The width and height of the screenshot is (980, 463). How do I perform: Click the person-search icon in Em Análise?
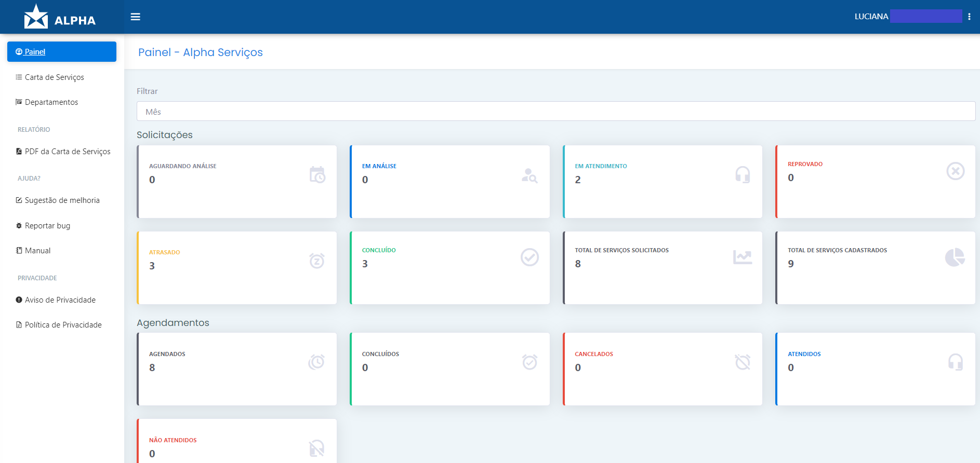pos(529,175)
